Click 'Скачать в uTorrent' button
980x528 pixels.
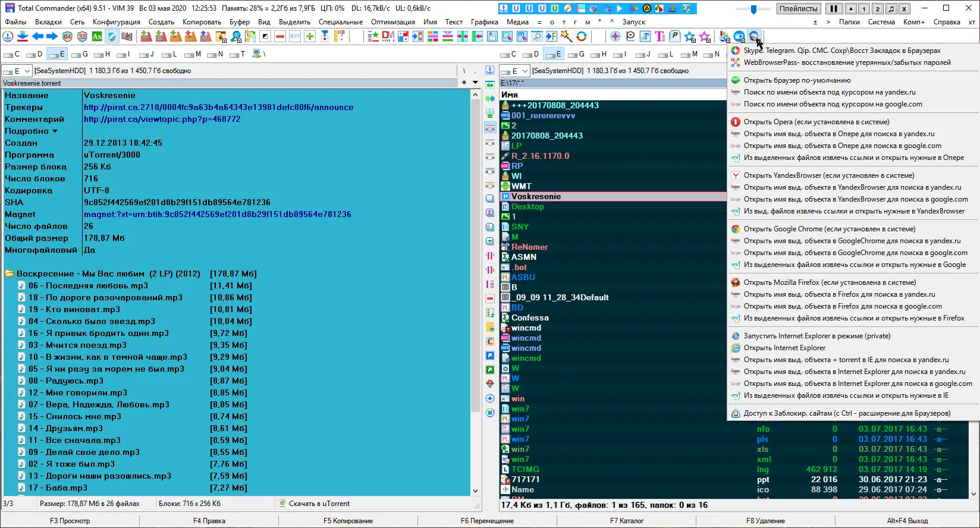click(319, 504)
